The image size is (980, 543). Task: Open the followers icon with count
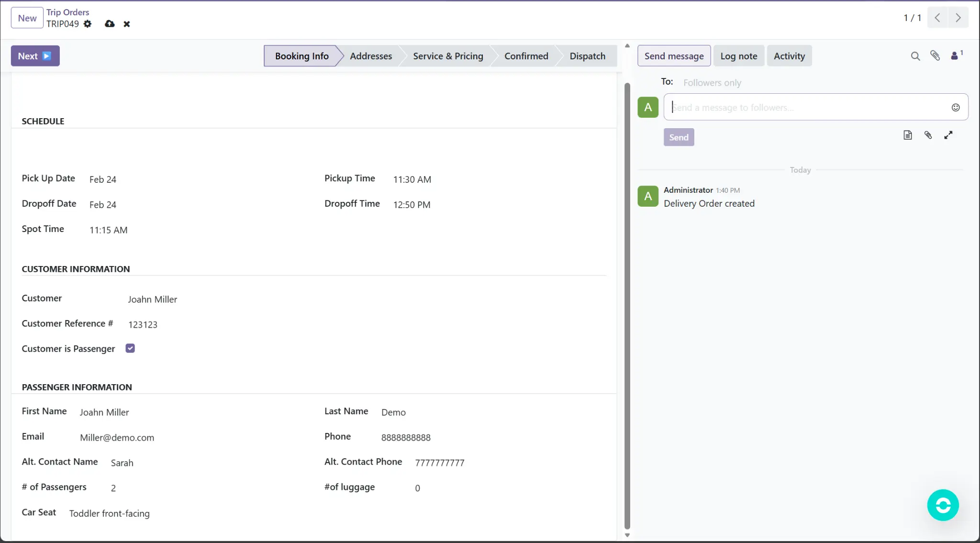pos(956,55)
